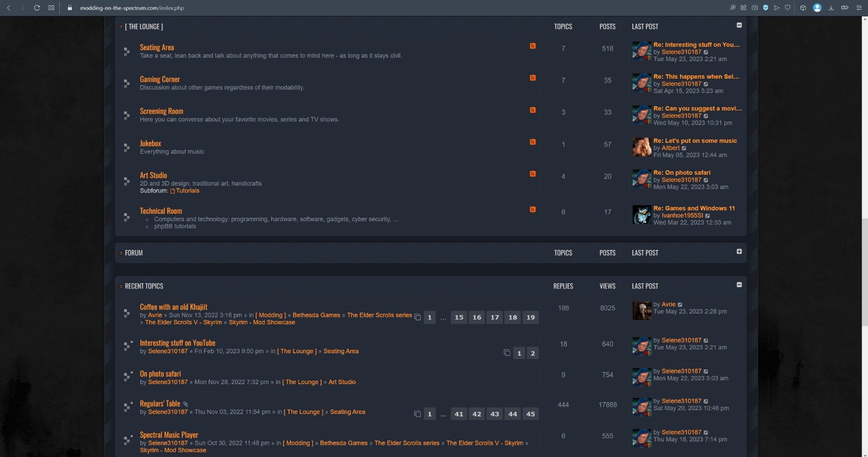Viewport: 868px width, 457px height.
Task: Open the Jukebox forum RSS feed icon
Action: coord(532,142)
